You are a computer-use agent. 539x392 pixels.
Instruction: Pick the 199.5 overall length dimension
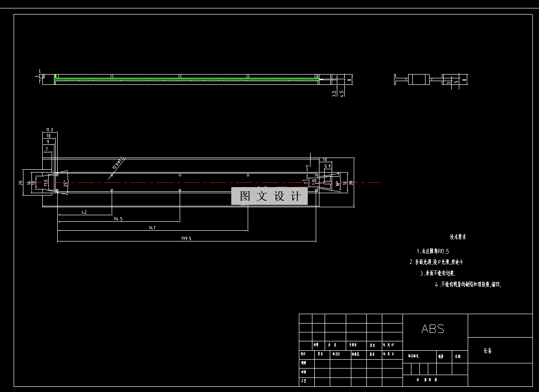[x=186, y=238]
